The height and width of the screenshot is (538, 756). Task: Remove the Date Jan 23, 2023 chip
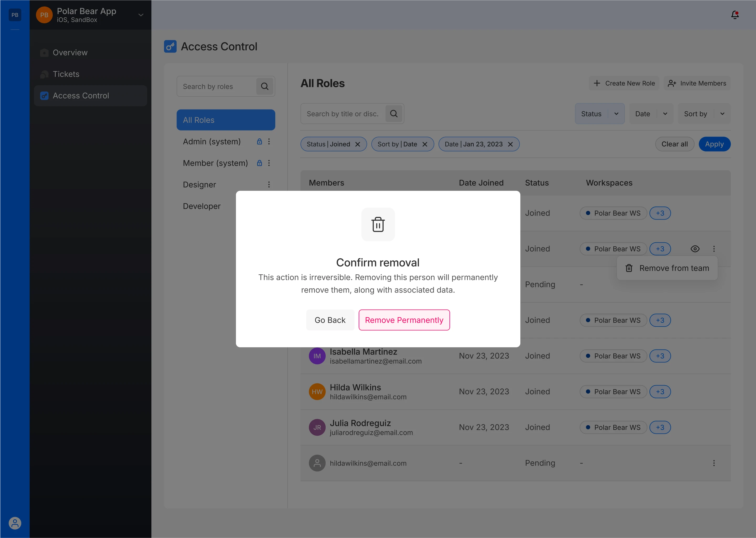(x=510, y=144)
